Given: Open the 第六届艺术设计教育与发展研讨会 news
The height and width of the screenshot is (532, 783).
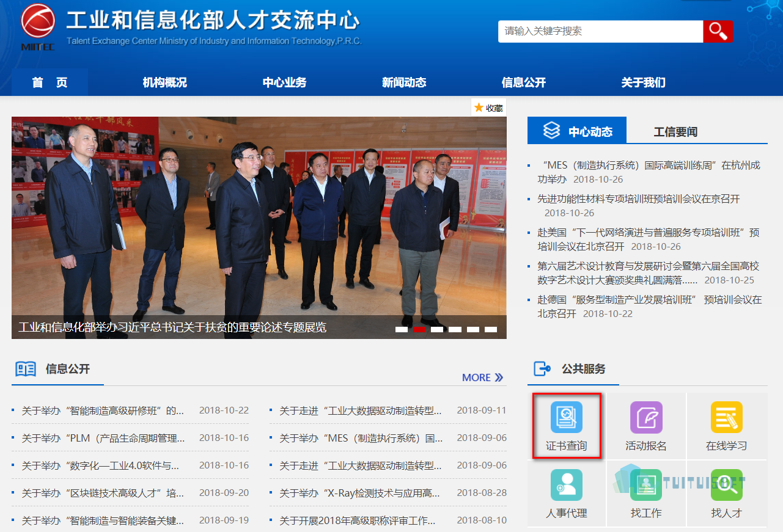Looking at the screenshot, I should [648, 273].
